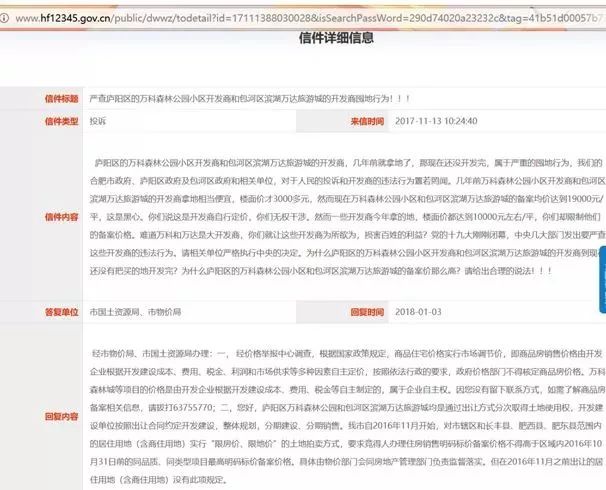The width and height of the screenshot is (606, 490).
Task: Click the 信件内容 label
Action: point(61,217)
